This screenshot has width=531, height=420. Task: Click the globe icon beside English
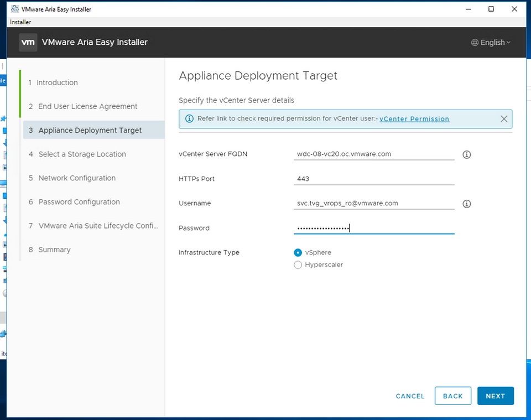pyautogui.click(x=475, y=43)
